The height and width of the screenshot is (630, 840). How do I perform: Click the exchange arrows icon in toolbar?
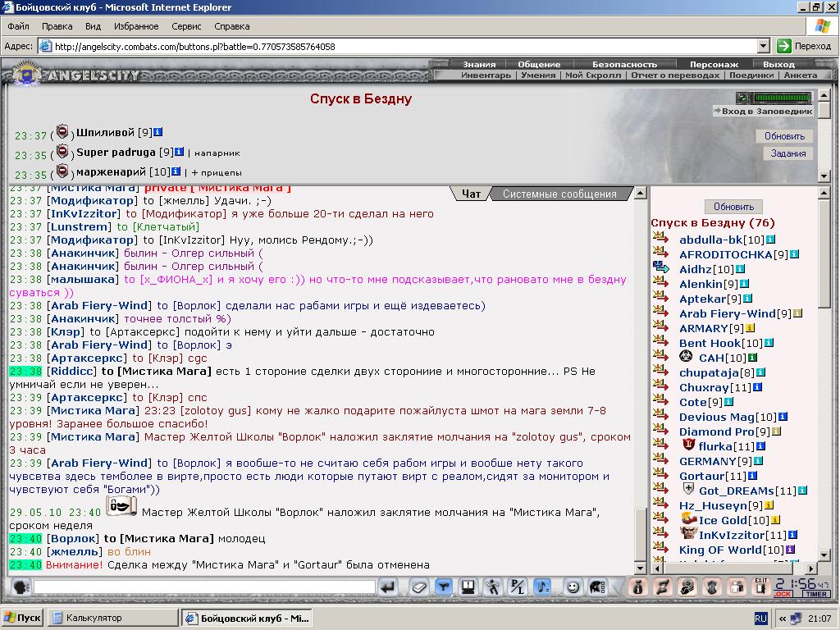pos(662,587)
